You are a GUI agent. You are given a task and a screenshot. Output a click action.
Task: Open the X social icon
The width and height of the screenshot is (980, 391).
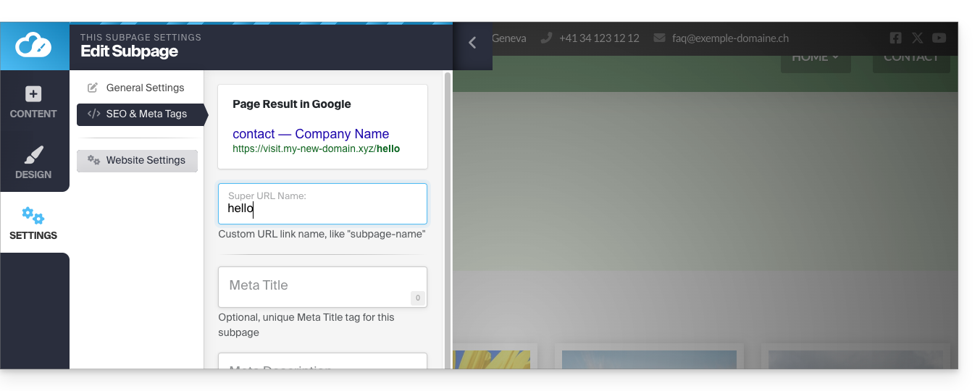click(x=917, y=38)
